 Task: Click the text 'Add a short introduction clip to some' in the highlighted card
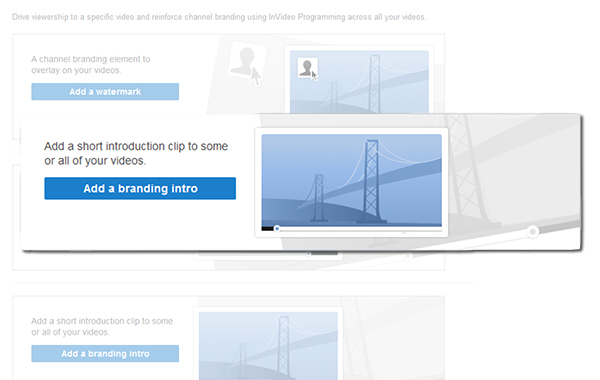(136, 146)
